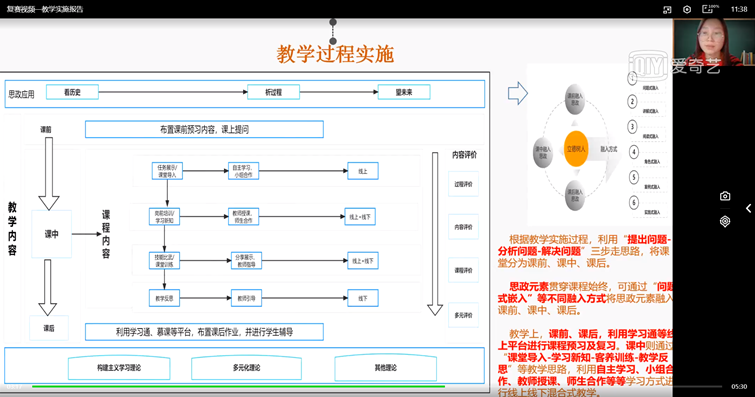Open the hexagonal player settings icon
The image size is (755, 397).
pyautogui.click(x=687, y=10)
